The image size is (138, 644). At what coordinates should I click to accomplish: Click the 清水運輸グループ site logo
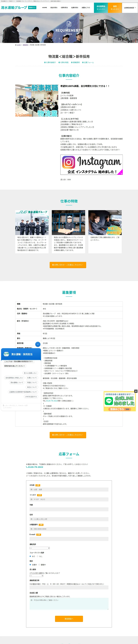14,8
